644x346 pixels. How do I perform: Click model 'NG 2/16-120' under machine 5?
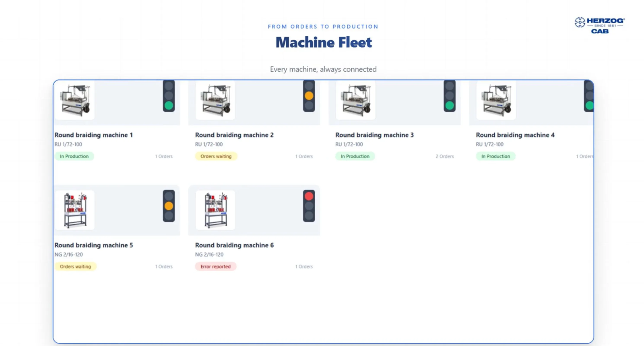(69, 255)
